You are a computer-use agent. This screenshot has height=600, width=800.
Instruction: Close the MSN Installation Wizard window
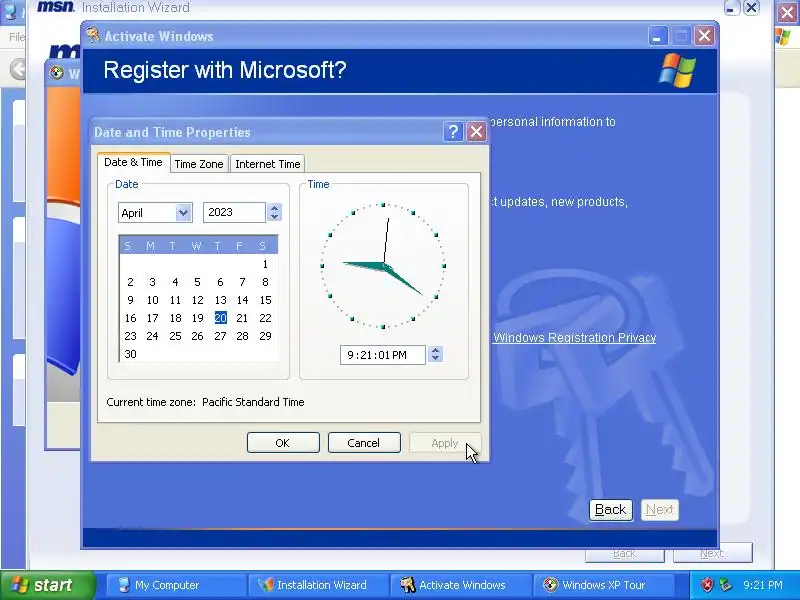pyautogui.click(x=751, y=8)
